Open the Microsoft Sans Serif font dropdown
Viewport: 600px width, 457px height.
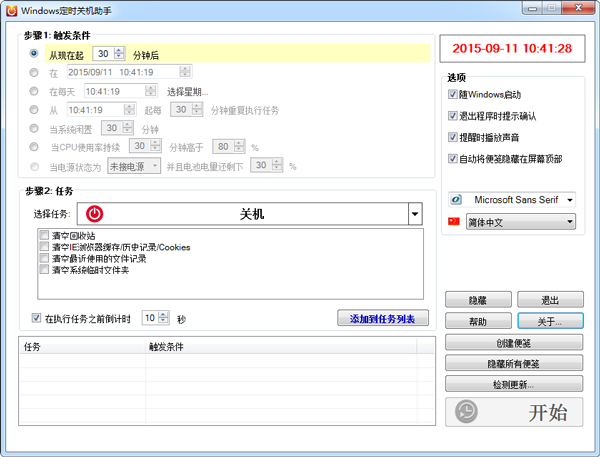pyautogui.click(x=570, y=200)
